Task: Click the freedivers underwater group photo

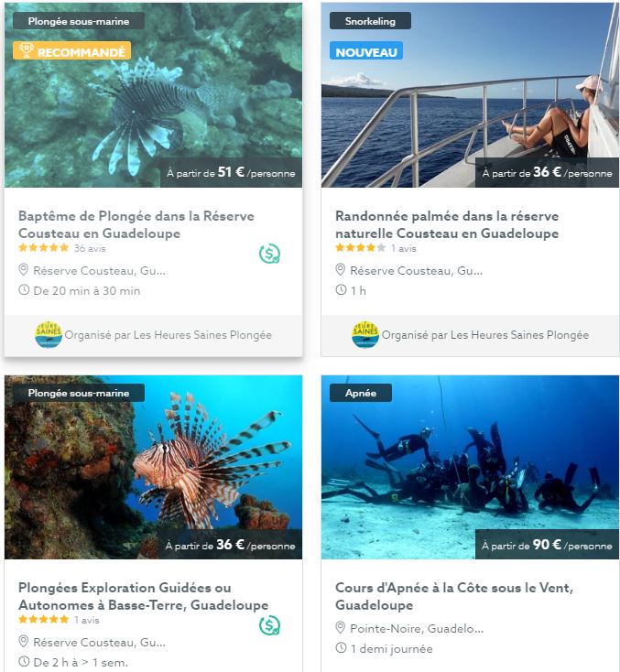Action: coord(470,467)
